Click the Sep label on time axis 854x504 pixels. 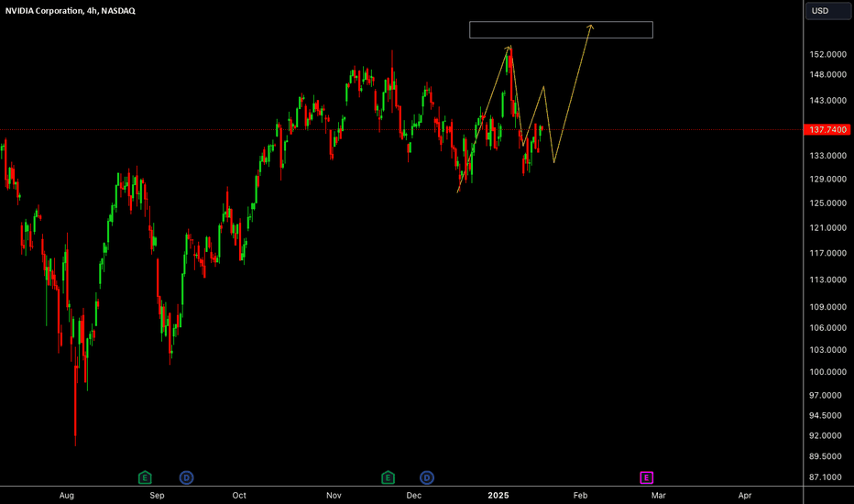tap(157, 495)
